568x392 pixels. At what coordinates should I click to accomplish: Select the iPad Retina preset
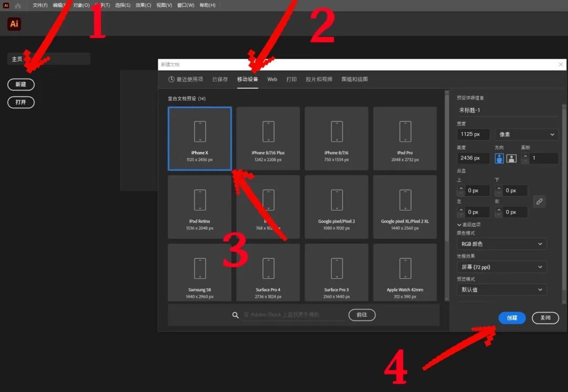[x=200, y=207]
